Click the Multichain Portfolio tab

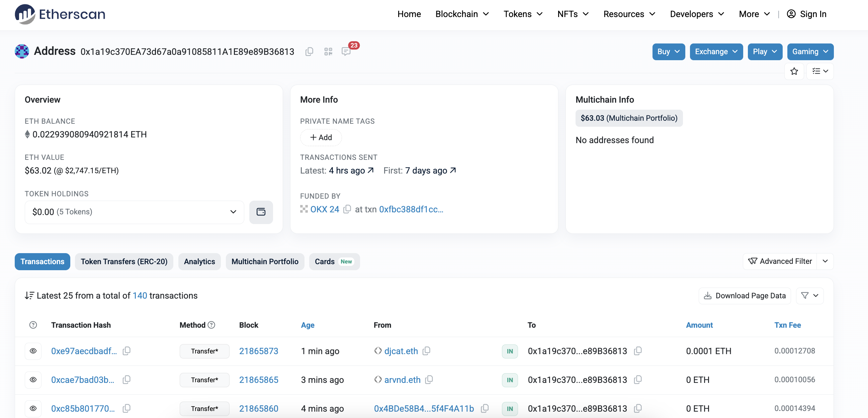[x=265, y=261]
